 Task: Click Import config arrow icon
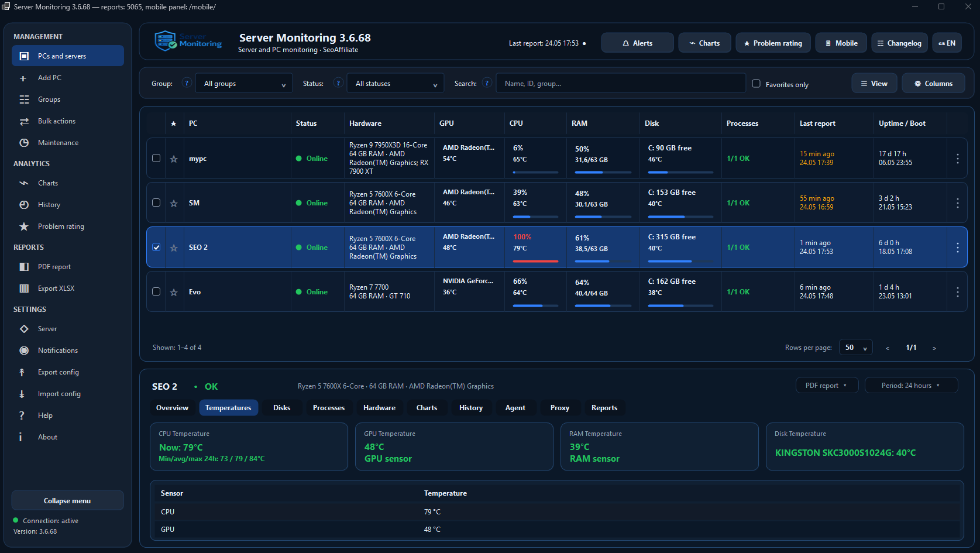[x=22, y=394]
